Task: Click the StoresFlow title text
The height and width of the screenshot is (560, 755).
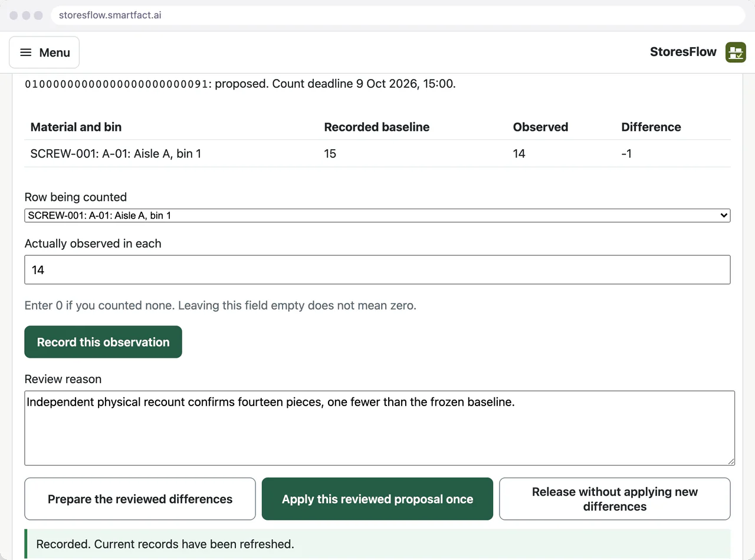Action: coord(683,52)
